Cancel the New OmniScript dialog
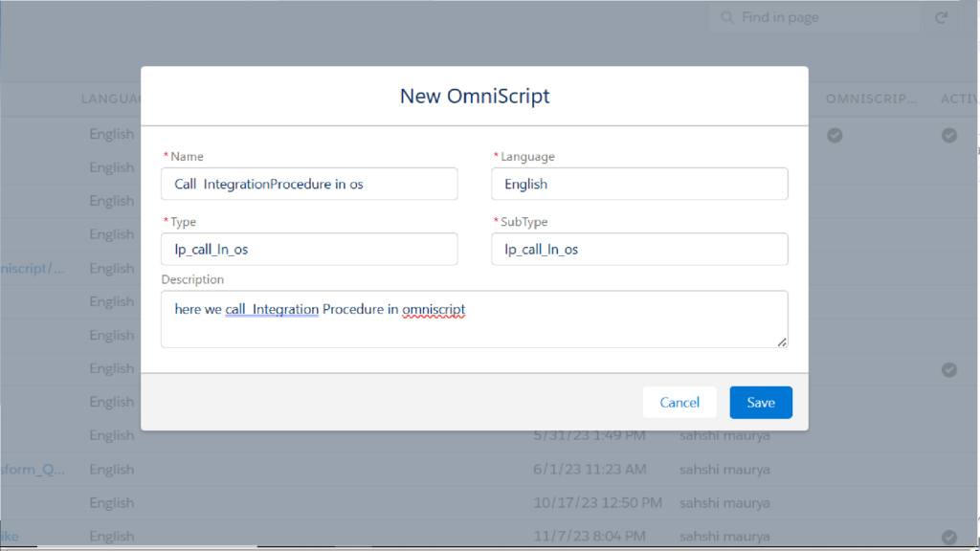 (679, 403)
